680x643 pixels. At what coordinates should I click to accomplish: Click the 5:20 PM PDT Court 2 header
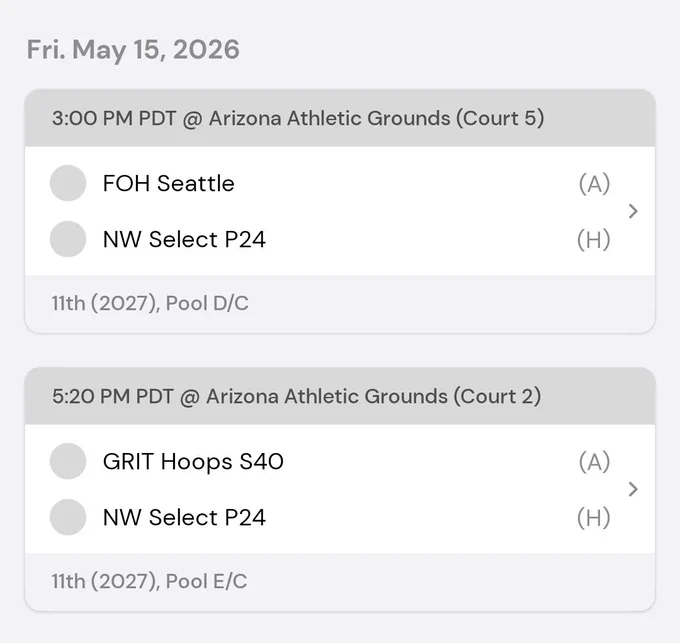[340, 396]
